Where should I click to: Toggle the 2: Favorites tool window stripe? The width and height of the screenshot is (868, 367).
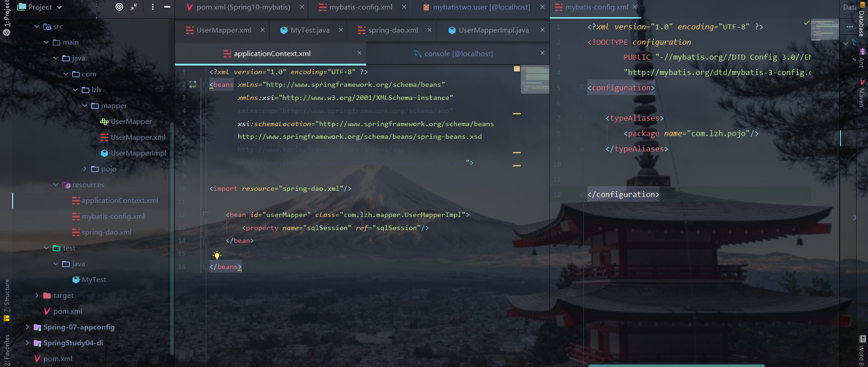[6, 350]
